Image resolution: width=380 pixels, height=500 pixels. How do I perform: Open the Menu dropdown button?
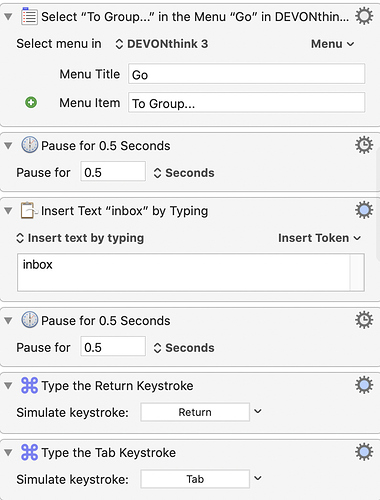click(x=332, y=44)
